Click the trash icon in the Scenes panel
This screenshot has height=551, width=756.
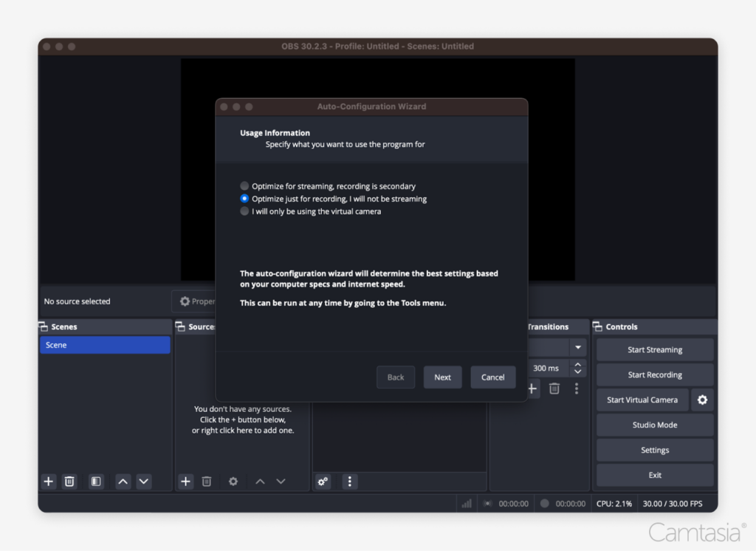(69, 482)
